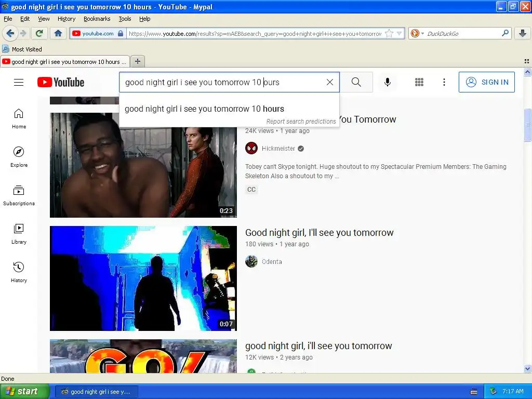Click the vertical scrollbar thumb
This screenshot has height=399, width=532.
point(527,125)
